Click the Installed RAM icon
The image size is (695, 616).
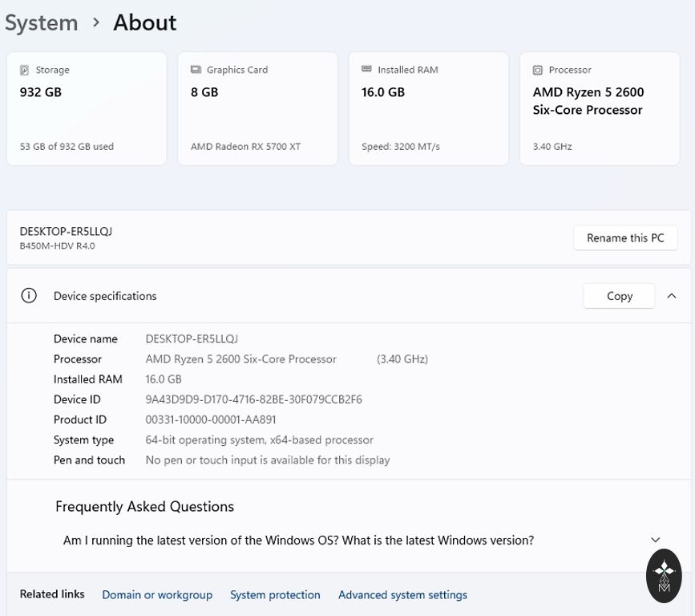coord(366,70)
